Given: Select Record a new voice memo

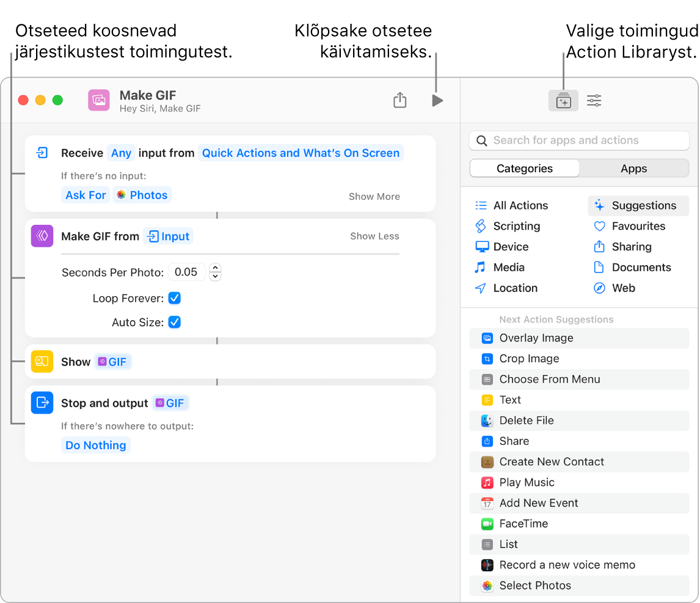Looking at the screenshot, I should [x=567, y=565].
